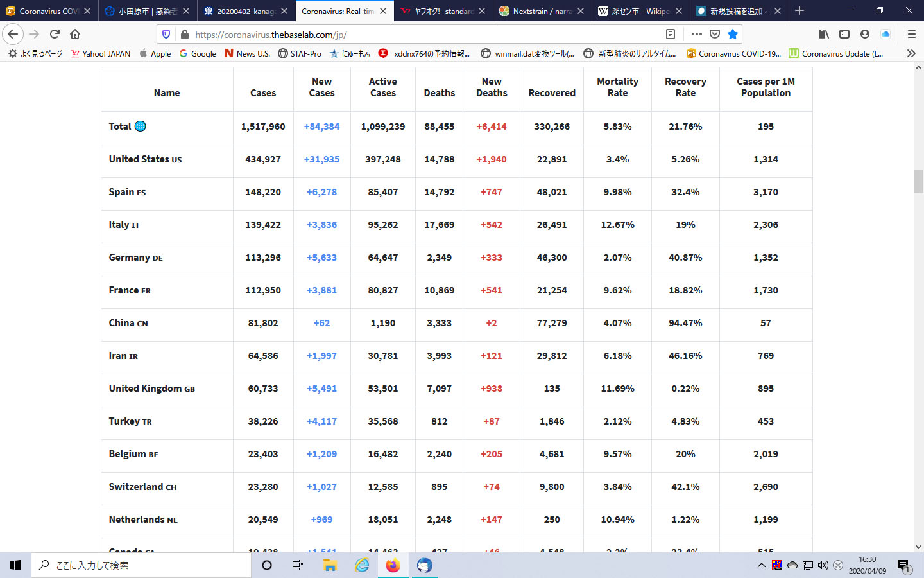This screenshot has height=578, width=924.
Task: Click the Windows taskbar search box
Action: tap(141, 565)
